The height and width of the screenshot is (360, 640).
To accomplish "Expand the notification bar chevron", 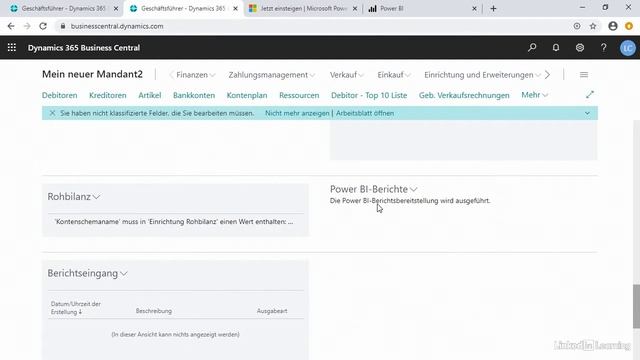I will pyautogui.click(x=587, y=113).
